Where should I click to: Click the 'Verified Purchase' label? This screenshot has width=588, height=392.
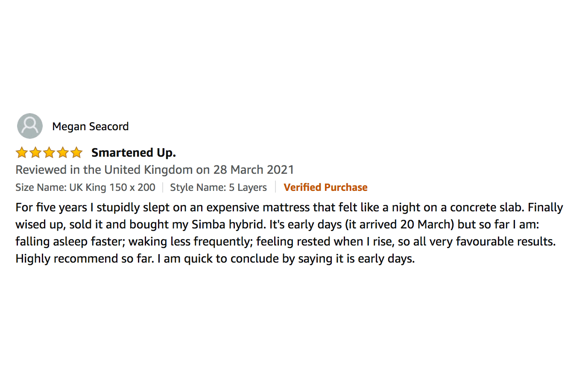(x=325, y=187)
